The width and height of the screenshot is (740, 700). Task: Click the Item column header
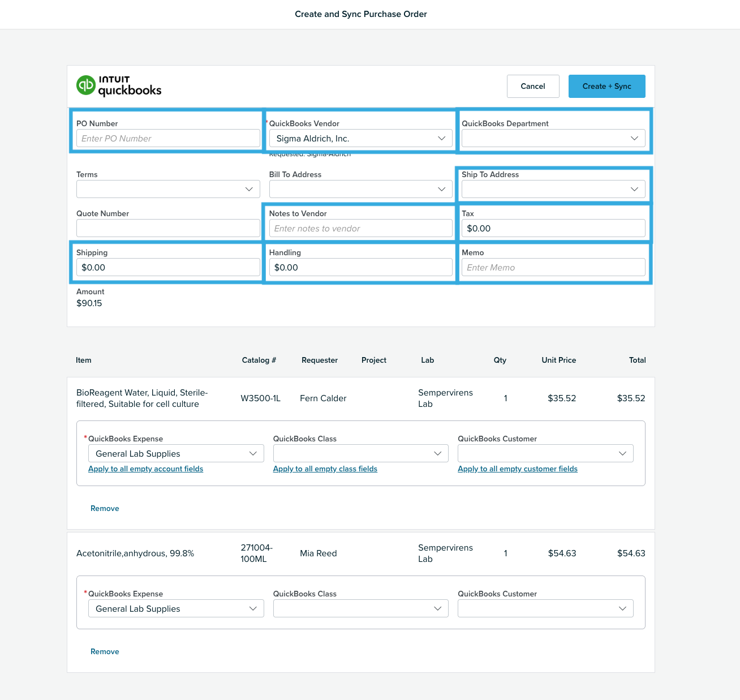84,360
